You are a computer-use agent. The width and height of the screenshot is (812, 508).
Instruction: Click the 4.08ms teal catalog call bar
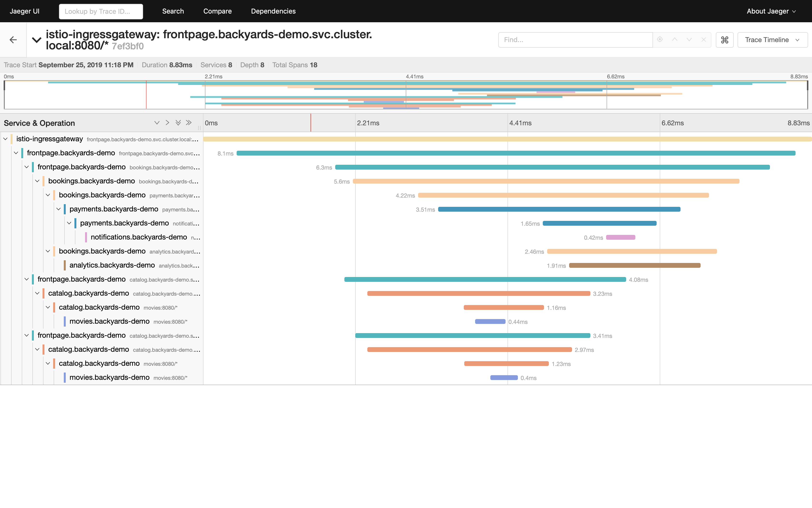(485, 280)
